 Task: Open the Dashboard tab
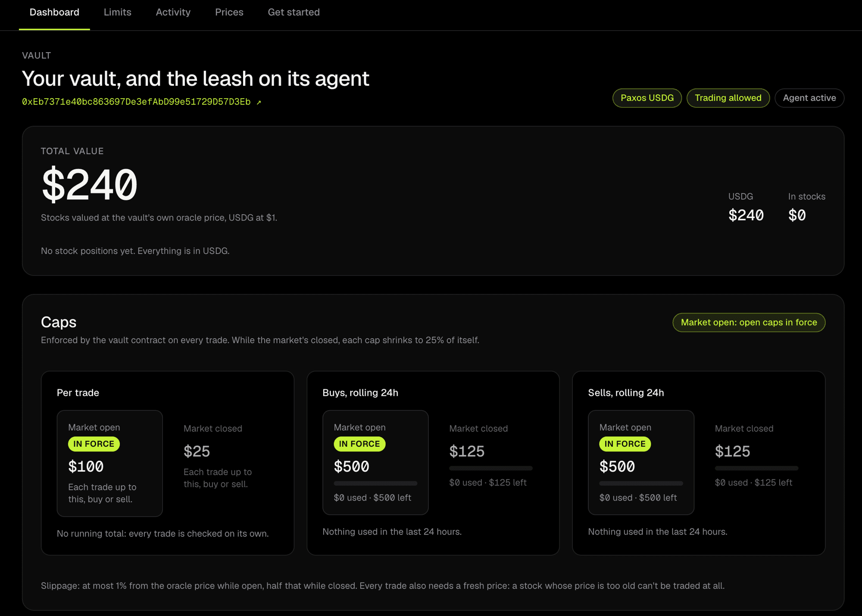coord(54,12)
